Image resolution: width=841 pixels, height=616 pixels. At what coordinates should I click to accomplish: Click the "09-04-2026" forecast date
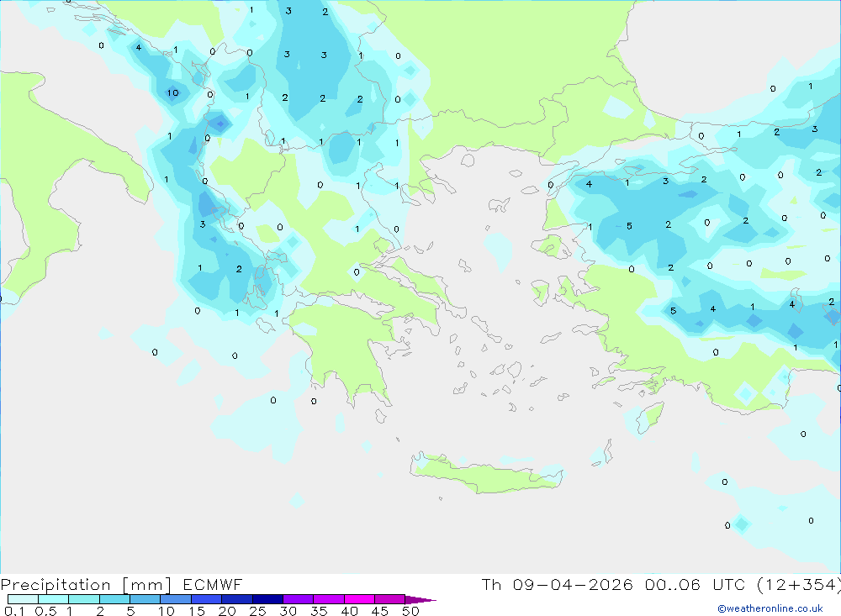pos(573,584)
